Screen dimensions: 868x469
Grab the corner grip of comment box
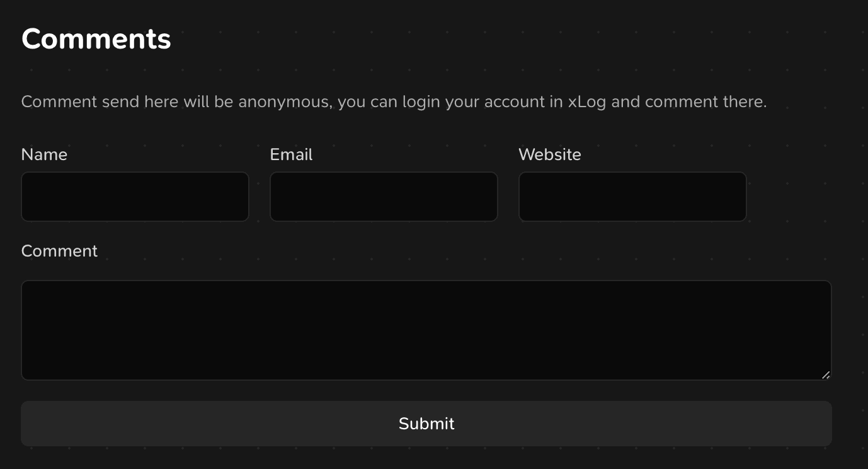826,375
